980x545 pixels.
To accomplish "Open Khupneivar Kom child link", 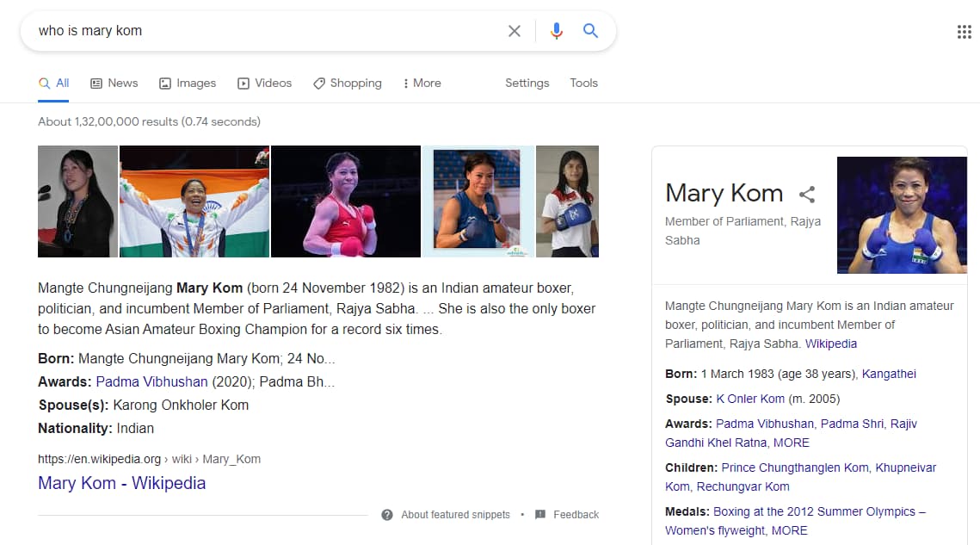I will (801, 477).
